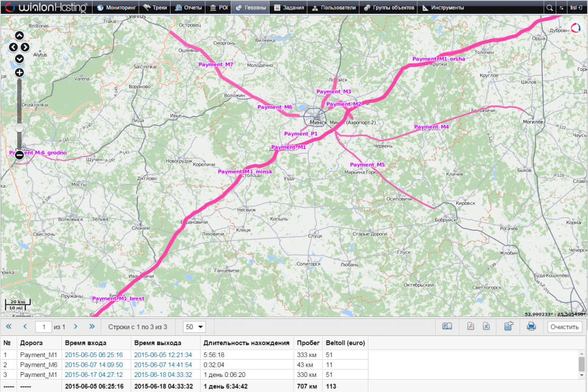This screenshot has width=588, height=392.
Task: Open entry time 2015-06-05 06:25:16 link
Action: pos(94,355)
